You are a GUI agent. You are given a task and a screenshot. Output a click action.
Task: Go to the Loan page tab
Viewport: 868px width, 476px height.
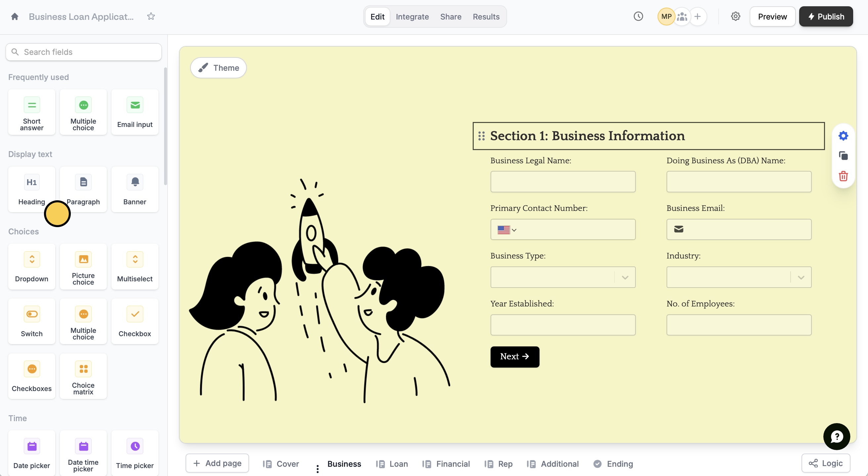click(x=392, y=463)
